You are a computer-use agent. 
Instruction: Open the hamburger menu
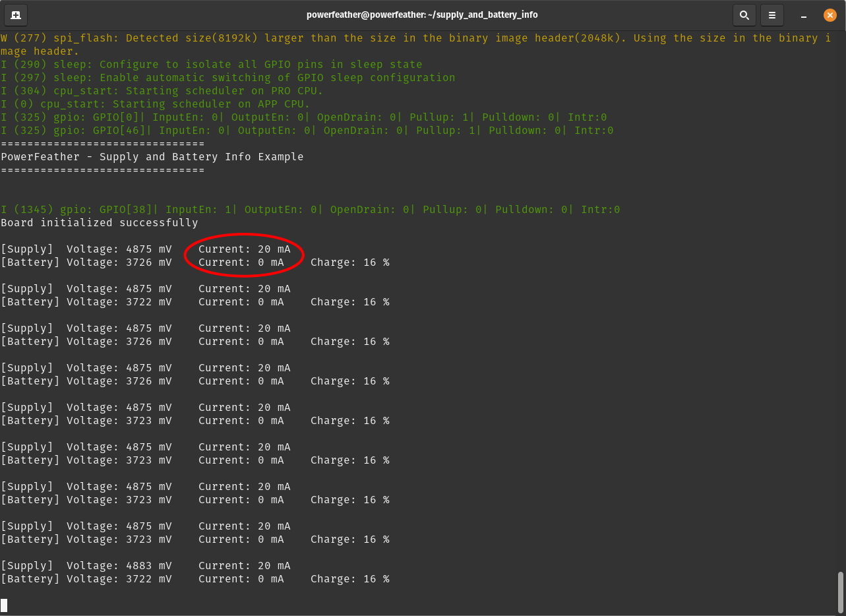772,15
